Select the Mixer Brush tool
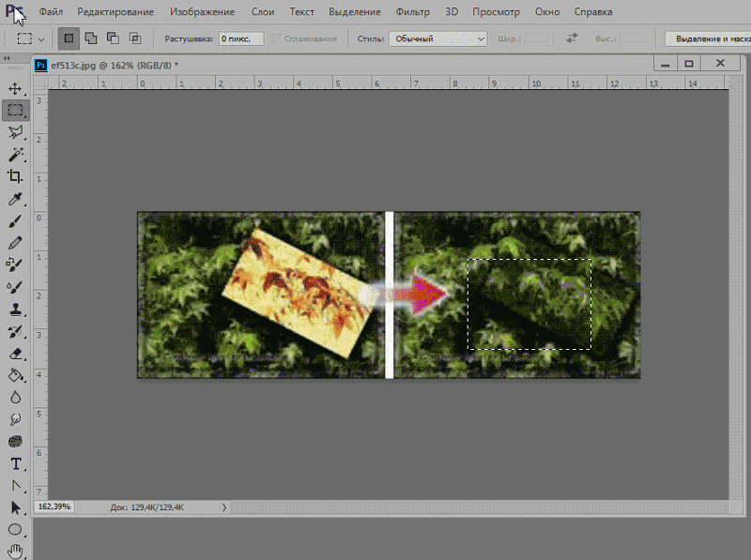The width and height of the screenshot is (751, 560). (15, 287)
